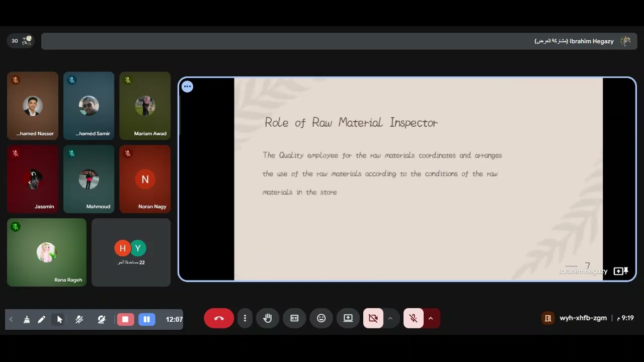Screen dimensions: 644x362
Task: Open the 22 other participants tile
Action: 131,252
